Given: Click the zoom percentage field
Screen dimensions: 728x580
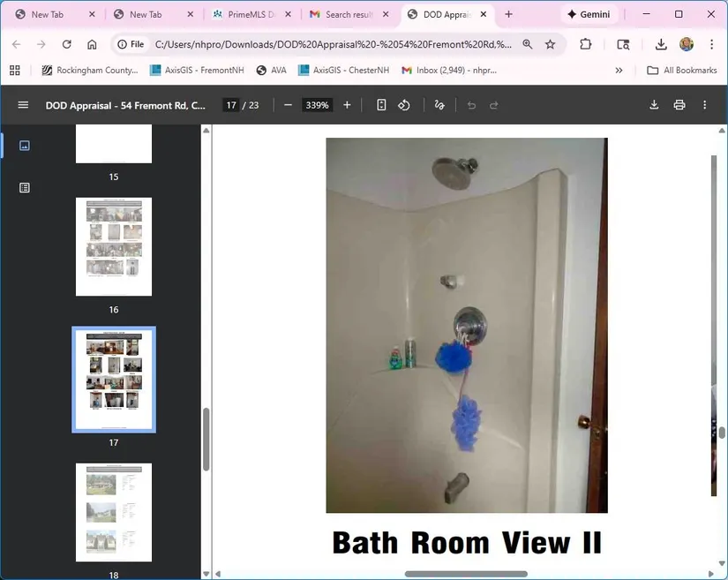Looking at the screenshot, I should (317, 105).
